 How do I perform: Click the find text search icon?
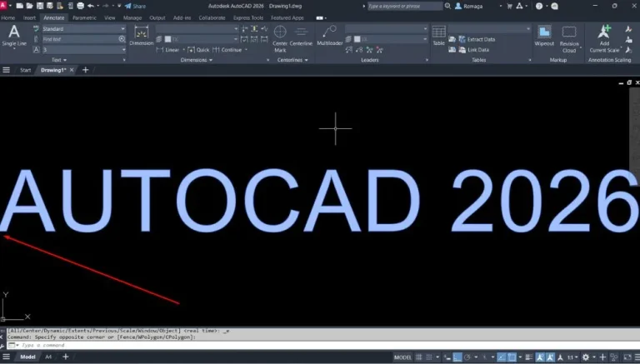pos(122,39)
